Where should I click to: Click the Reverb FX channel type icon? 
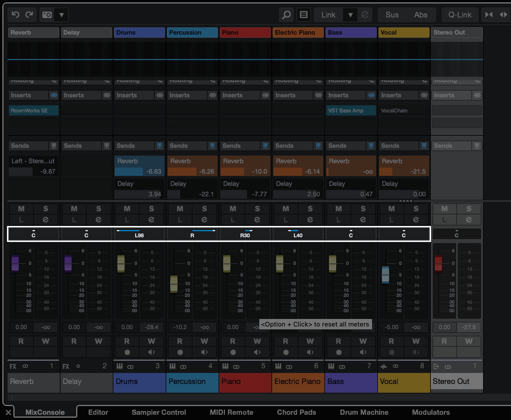point(13,367)
